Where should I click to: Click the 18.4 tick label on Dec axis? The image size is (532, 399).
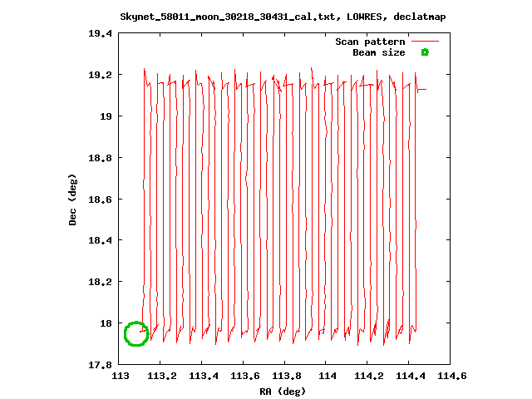[100, 240]
